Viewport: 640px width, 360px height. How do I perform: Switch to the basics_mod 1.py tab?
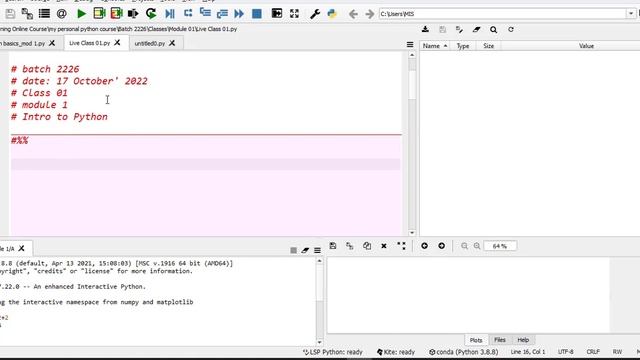point(23,43)
